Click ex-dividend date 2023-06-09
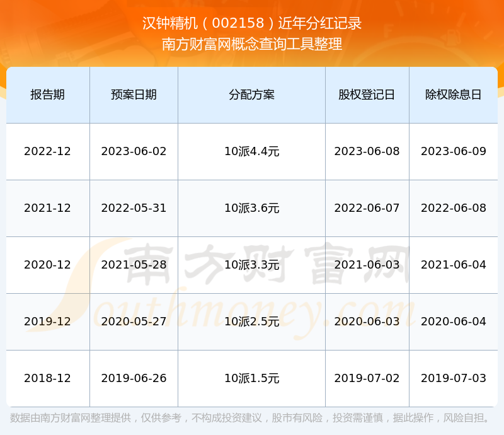 [453, 151]
